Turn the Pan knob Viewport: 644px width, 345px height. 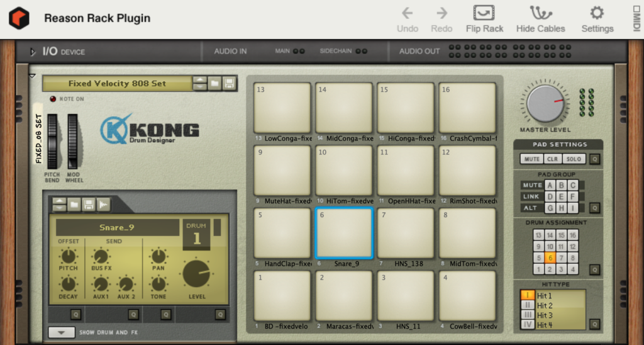pos(158,257)
